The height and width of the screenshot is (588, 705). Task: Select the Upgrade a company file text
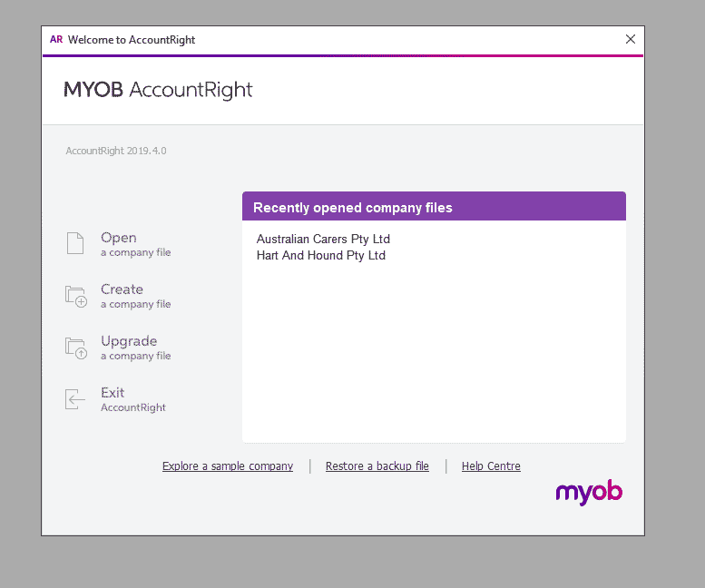click(134, 348)
